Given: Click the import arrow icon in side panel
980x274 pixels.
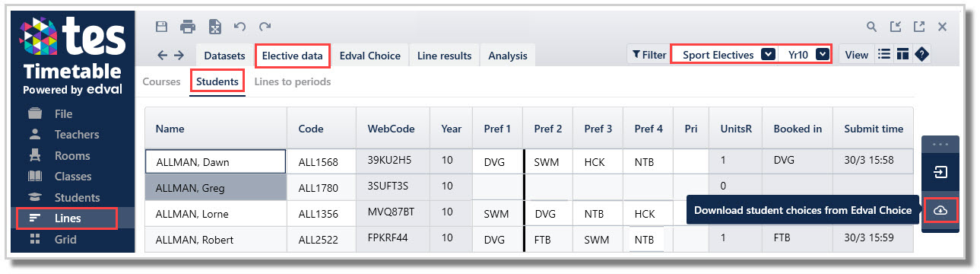Looking at the screenshot, I should [x=940, y=173].
